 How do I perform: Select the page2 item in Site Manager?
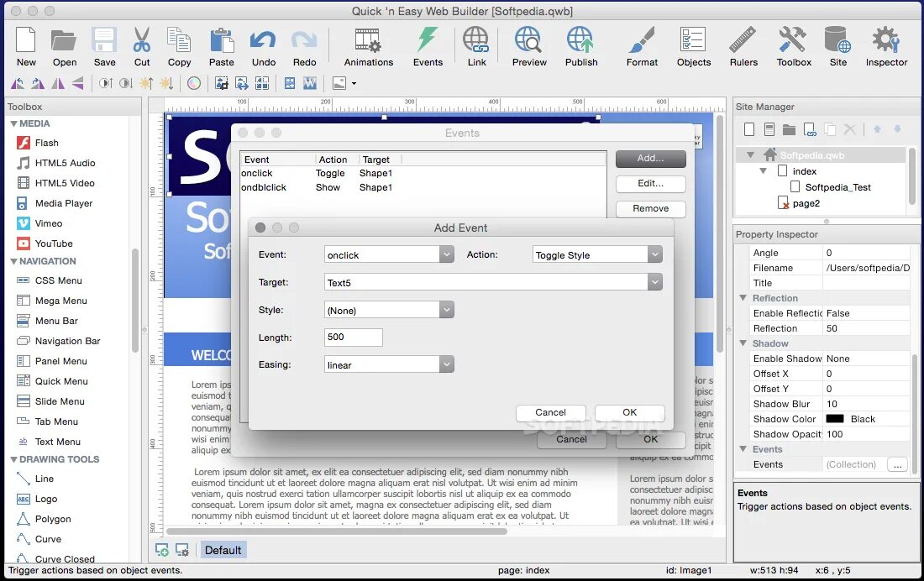click(x=806, y=203)
